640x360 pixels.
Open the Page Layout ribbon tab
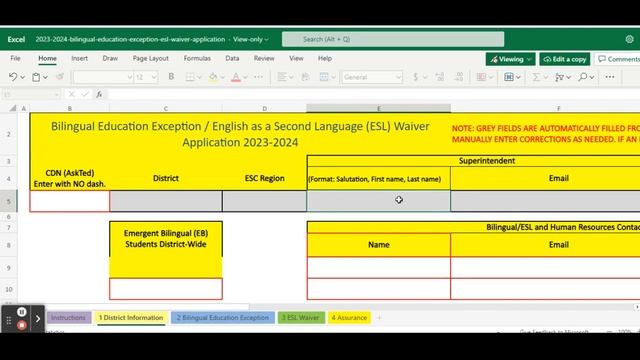pos(151,58)
